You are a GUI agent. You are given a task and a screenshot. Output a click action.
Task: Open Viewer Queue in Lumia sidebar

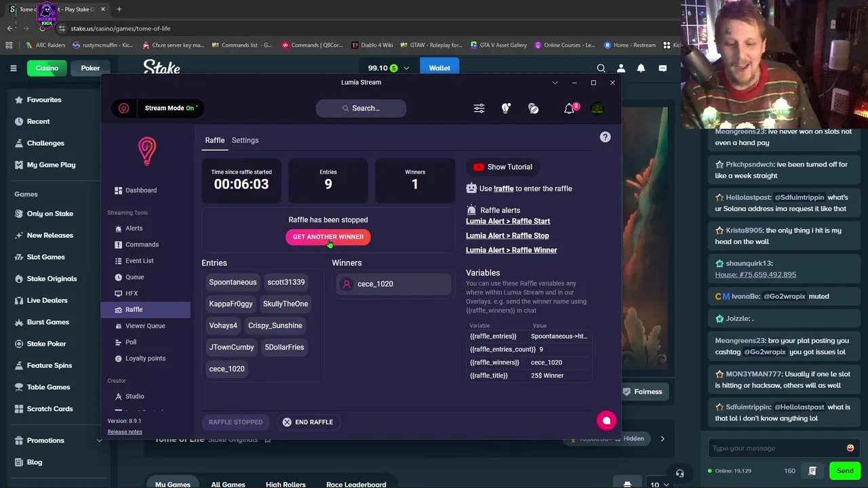point(146,326)
